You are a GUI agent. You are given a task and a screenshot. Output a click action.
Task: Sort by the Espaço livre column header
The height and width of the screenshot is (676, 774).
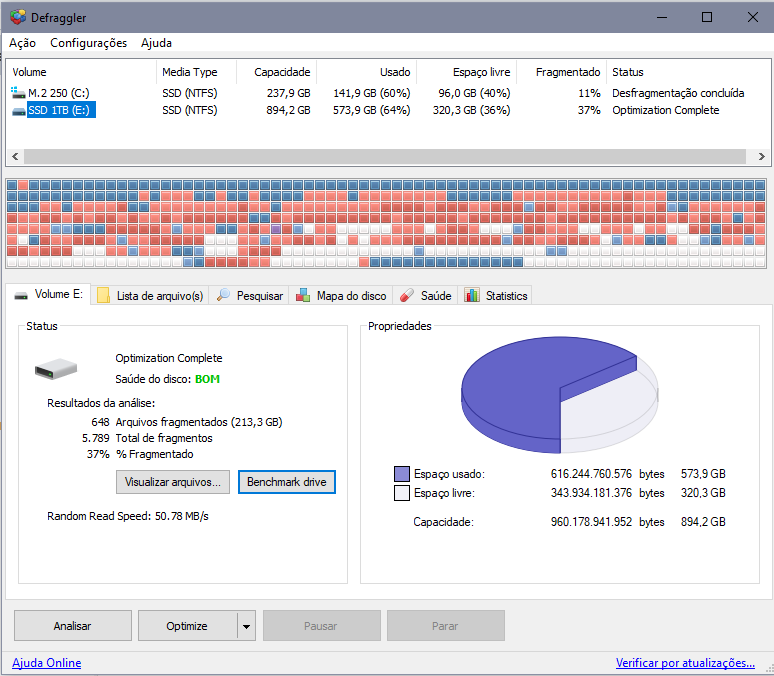(467, 72)
